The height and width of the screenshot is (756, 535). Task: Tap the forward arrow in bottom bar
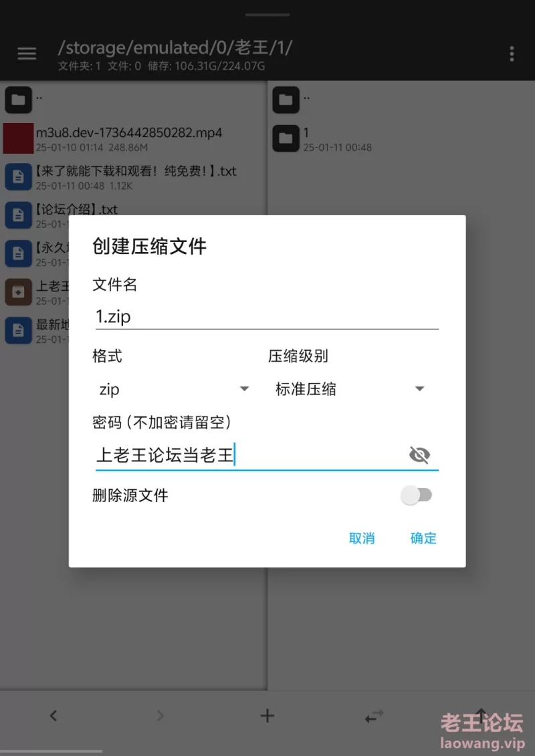point(160,715)
